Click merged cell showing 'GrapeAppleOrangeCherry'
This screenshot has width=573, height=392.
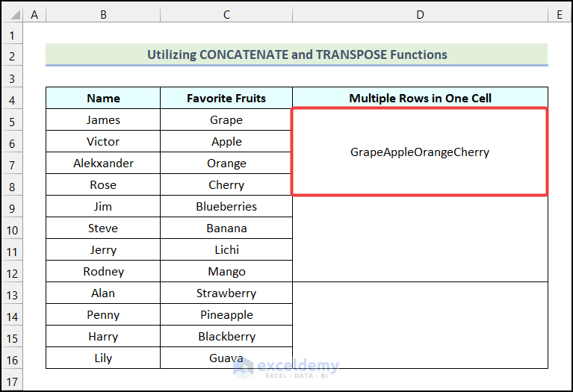click(420, 152)
